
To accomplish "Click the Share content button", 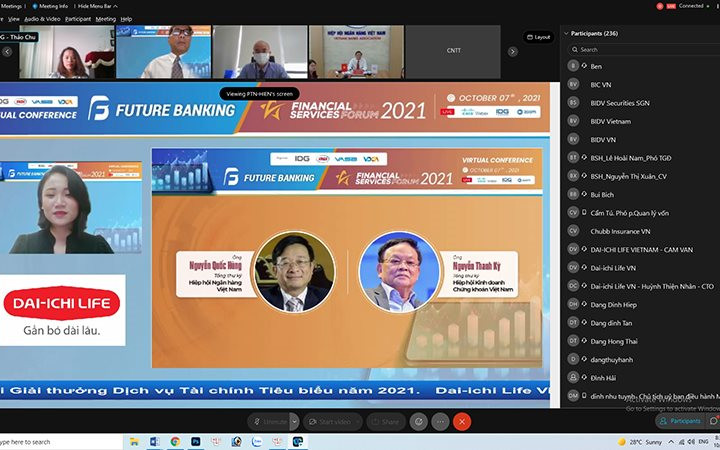I will pyautogui.click(x=386, y=422).
